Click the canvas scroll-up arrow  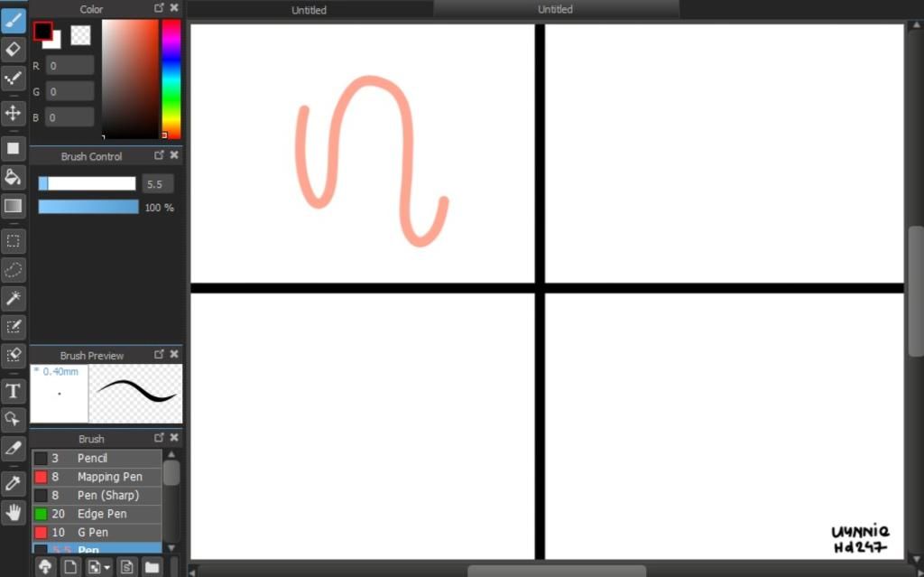(x=916, y=24)
